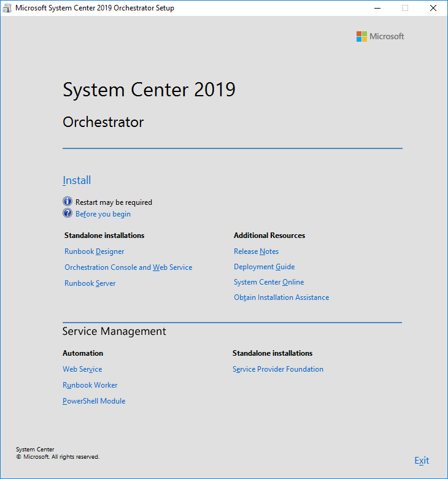Screen dimensions: 448x479
Task: Open the Before you begin link
Action: pos(103,214)
